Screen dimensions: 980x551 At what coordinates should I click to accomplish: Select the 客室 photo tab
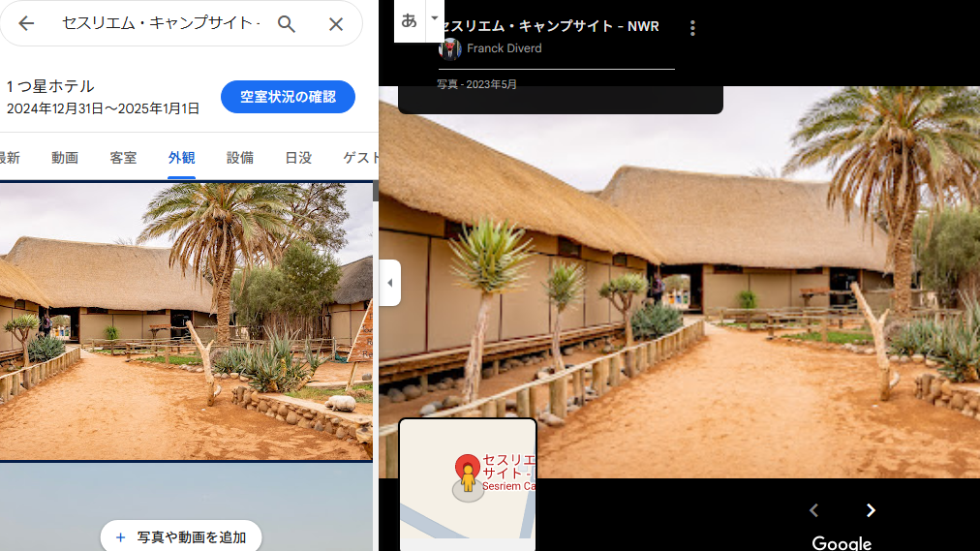point(123,158)
